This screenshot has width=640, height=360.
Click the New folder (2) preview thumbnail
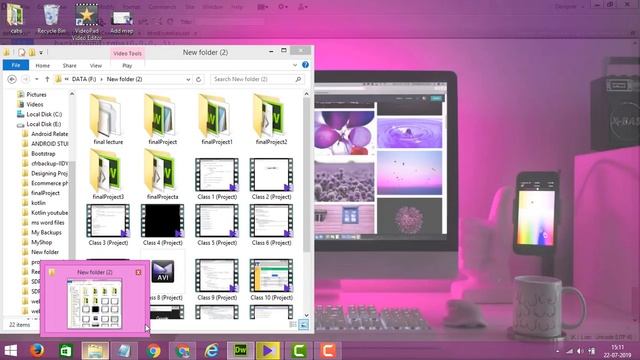click(x=94, y=304)
